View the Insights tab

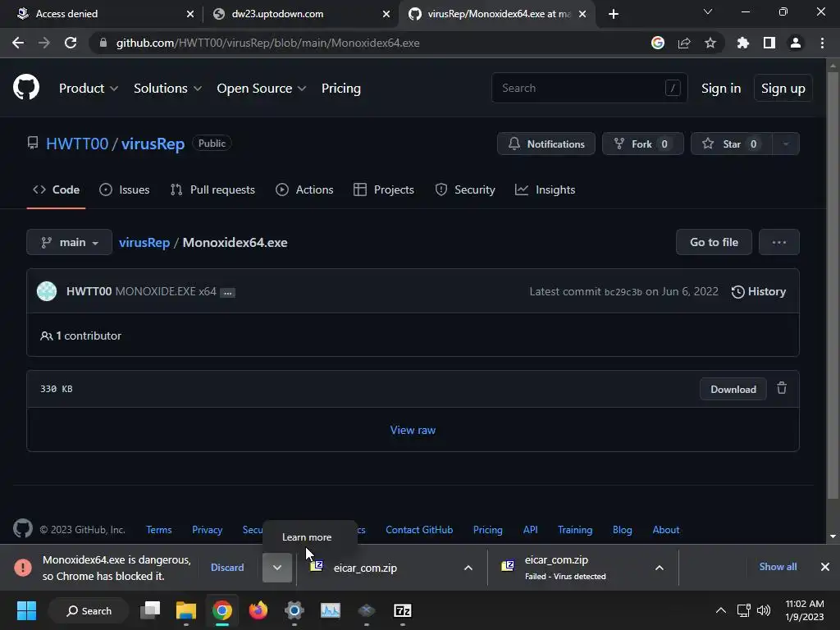[545, 189]
